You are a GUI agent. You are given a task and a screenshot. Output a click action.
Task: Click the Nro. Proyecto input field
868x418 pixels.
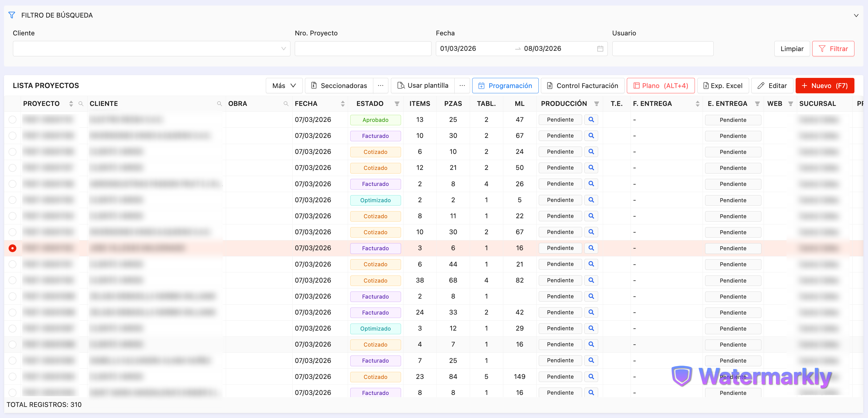click(x=363, y=49)
